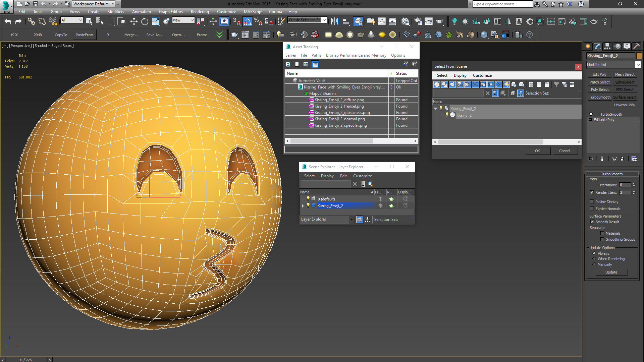This screenshot has height=362, width=644.
Task: Open the Create Selection Set dropdown
Action: click(x=324, y=20)
